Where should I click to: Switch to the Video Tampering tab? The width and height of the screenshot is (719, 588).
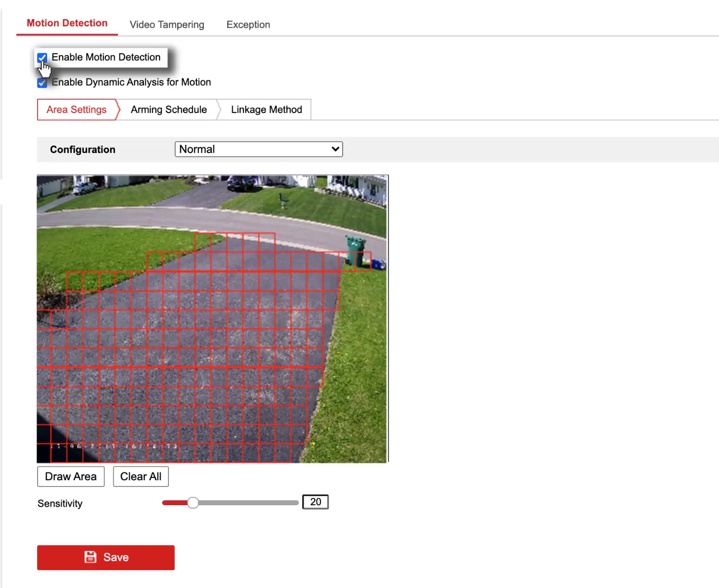pos(167,25)
